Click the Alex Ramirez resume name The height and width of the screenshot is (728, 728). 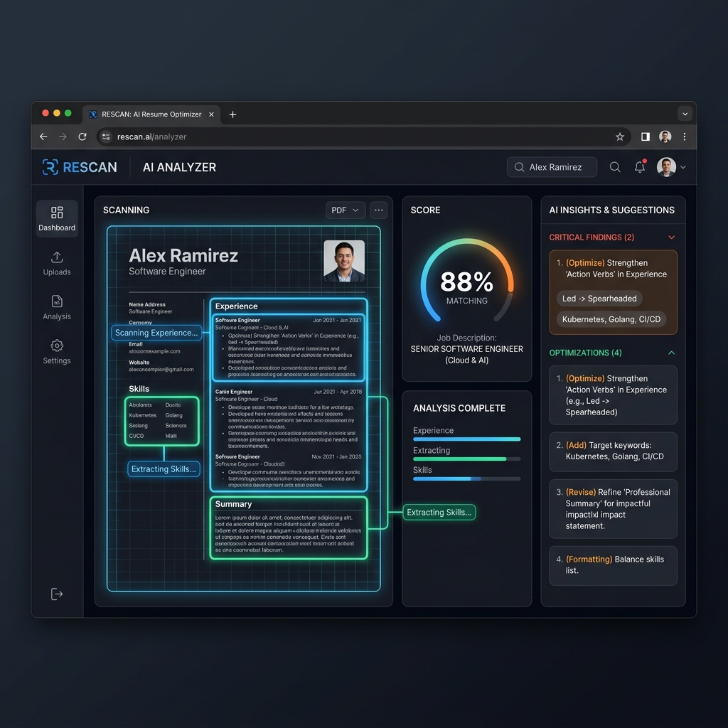tap(183, 255)
